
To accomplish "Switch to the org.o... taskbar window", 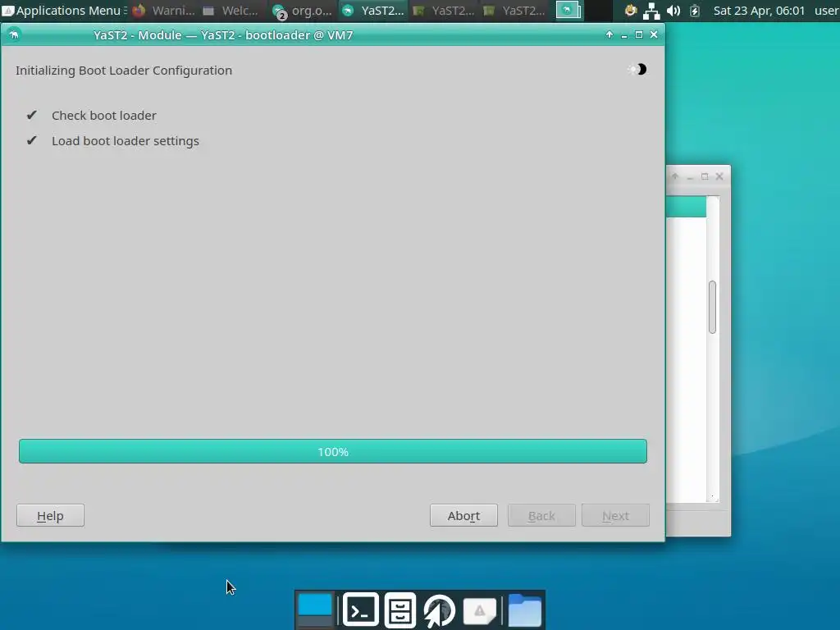I will coord(302,10).
